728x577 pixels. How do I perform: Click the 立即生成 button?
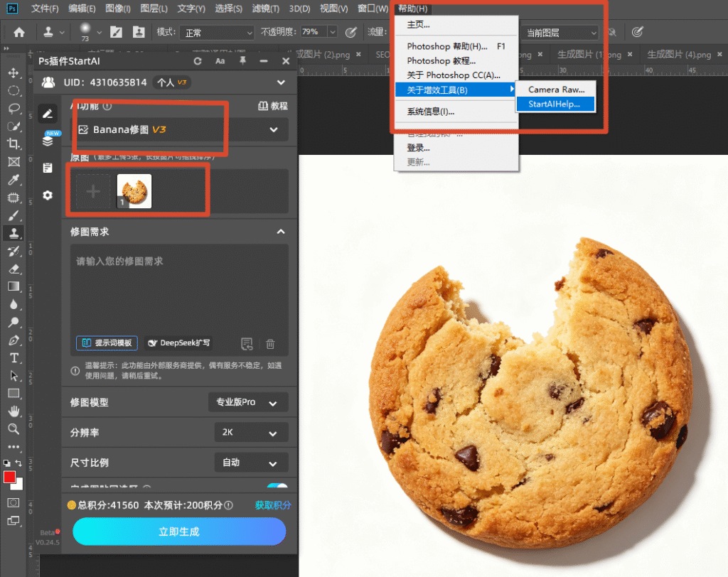pos(179,532)
